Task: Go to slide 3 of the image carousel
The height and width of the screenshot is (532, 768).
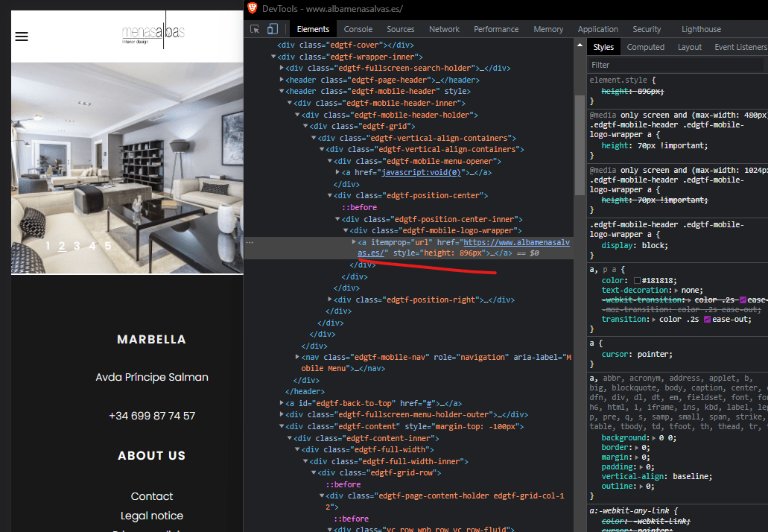Action: point(77,246)
